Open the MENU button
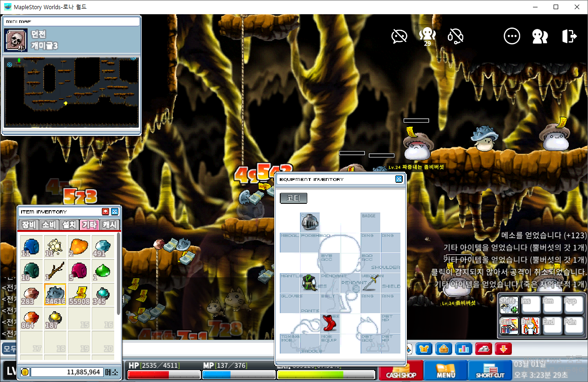Image resolution: width=588 pixels, height=382 pixels. [446, 371]
